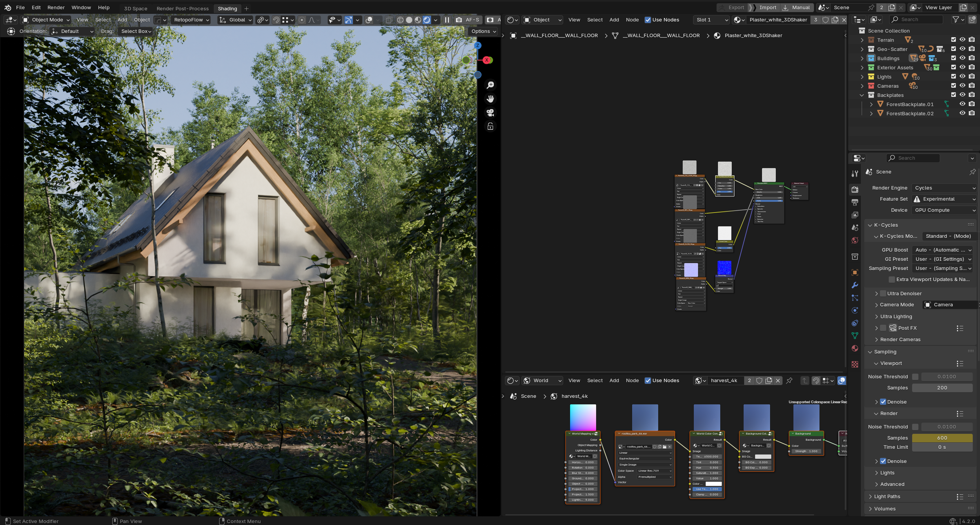Open the Material properties tab sphere icon

855,348
